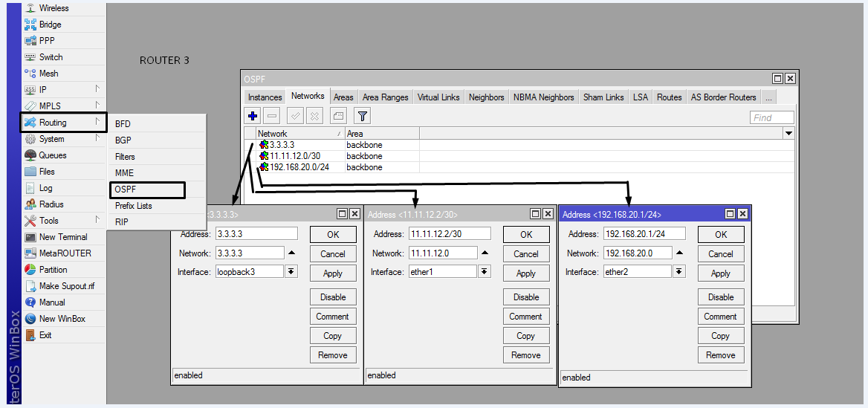Click the Routing icon in sidebar

(30, 123)
